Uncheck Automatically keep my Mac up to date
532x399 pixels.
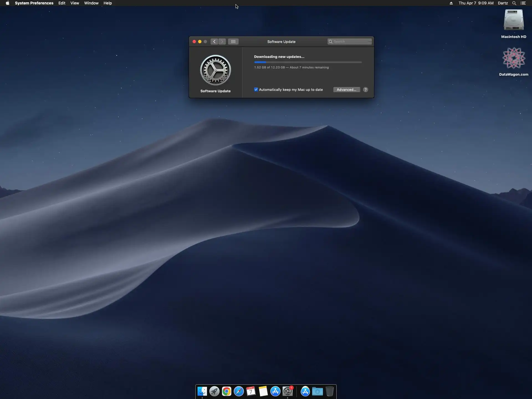(256, 89)
